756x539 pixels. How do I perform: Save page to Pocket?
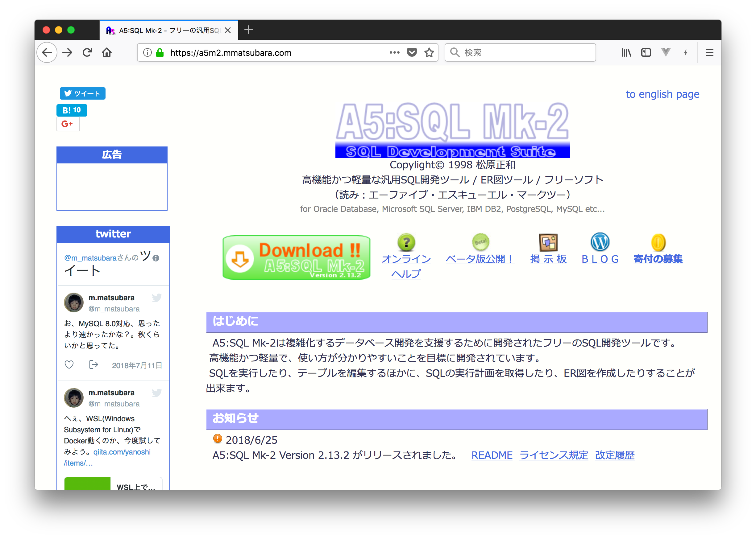click(x=412, y=52)
